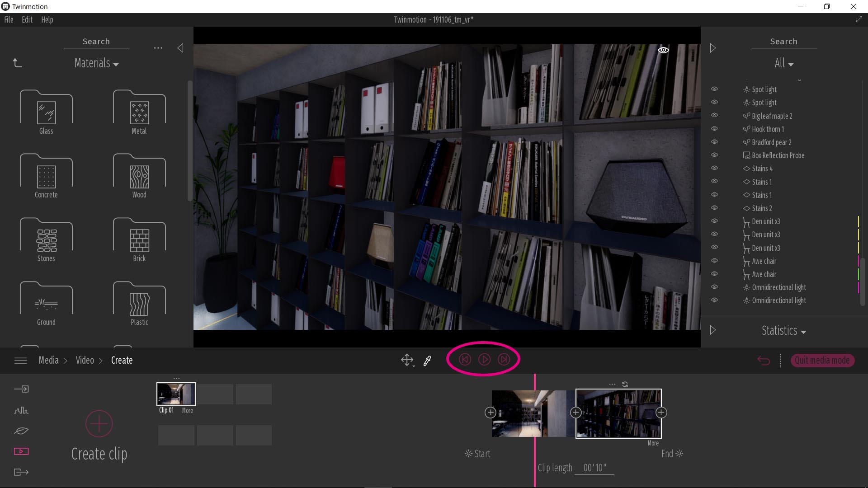This screenshot has height=488, width=868.
Task: Click the Quit media mode button
Action: pyautogui.click(x=822, y=360)
